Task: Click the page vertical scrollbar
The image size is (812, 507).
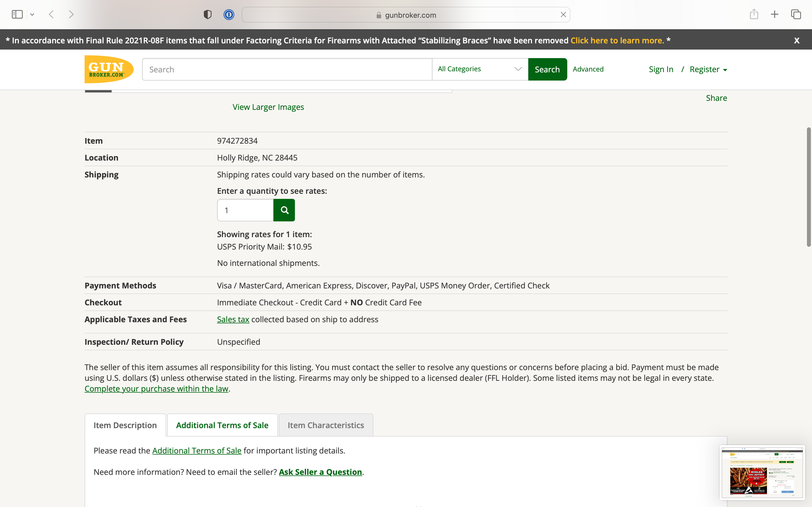Action: [x=809, y=187]
